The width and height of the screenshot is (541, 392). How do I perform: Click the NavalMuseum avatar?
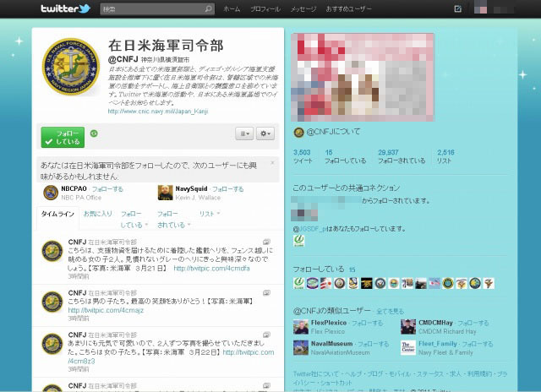pos(301,348)
